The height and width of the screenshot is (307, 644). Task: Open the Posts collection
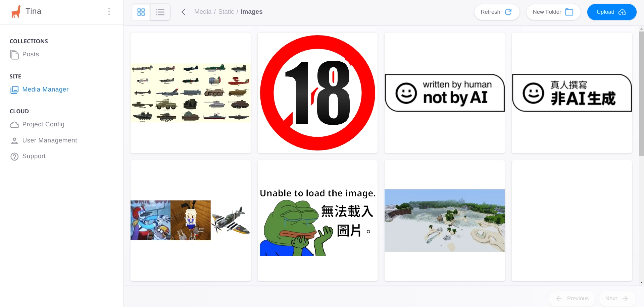[30, 54]
